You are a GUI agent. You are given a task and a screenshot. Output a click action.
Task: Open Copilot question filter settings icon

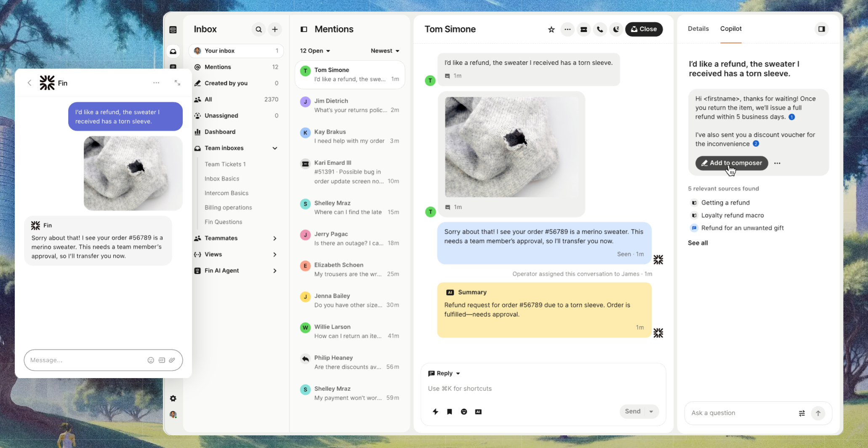[802, 413]
